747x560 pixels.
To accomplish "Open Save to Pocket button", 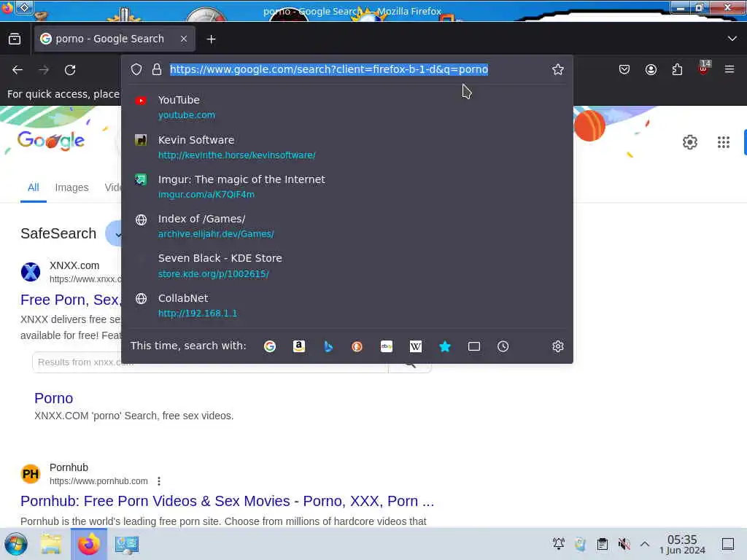I will (624, 69).
